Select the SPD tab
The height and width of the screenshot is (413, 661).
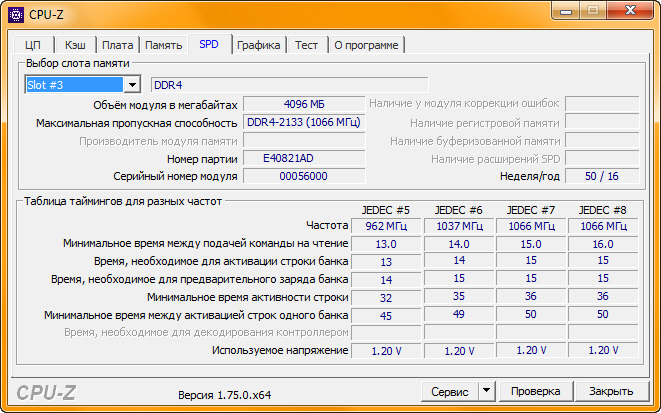(x=209, y=44)
